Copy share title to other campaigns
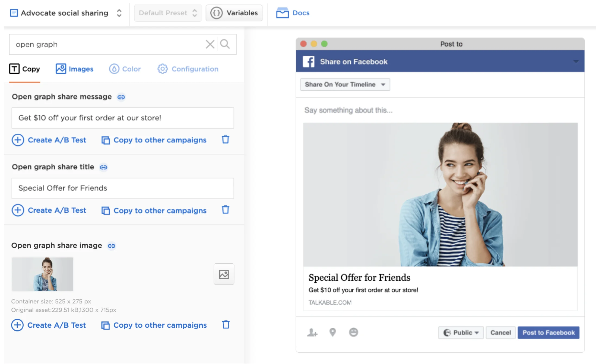 click(154, 210)
